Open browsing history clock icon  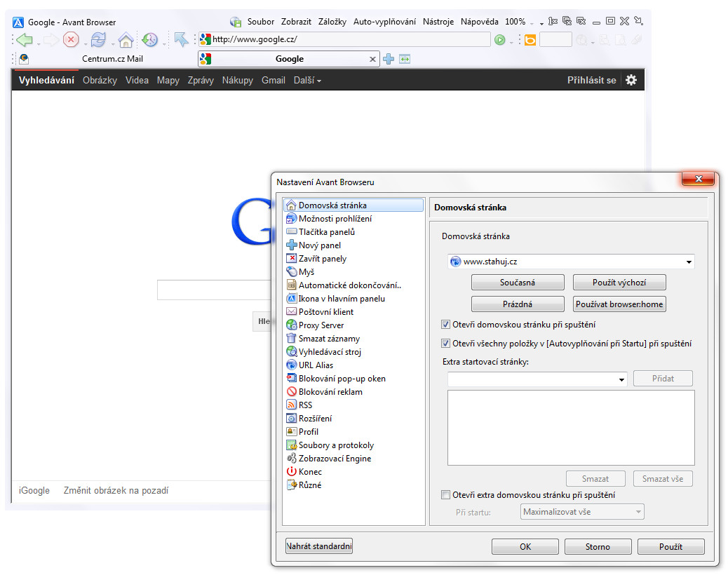point(149,40)
